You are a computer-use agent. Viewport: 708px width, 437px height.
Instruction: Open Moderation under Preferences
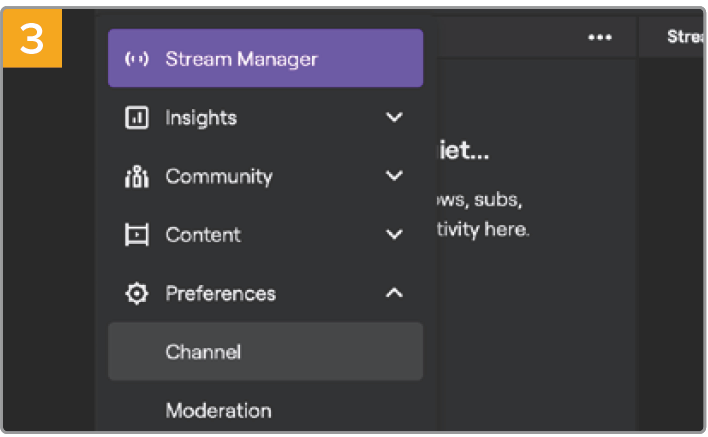click(x=218, y=410)
